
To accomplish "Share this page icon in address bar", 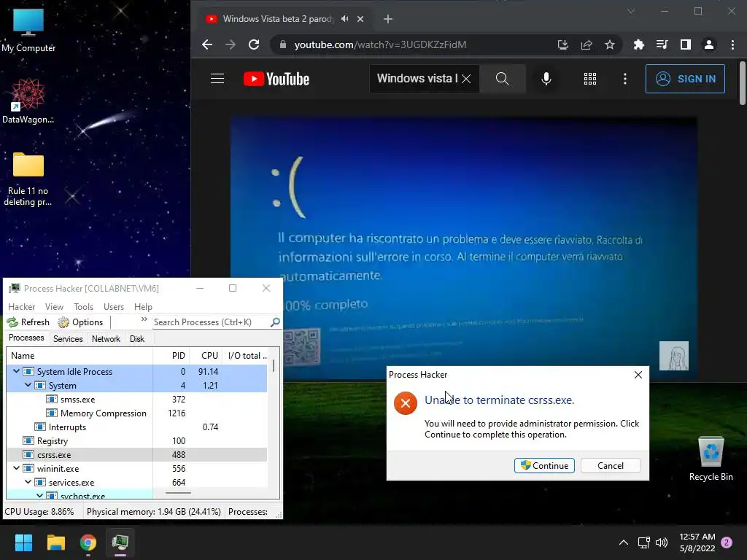I will click(x=587, y=44).
